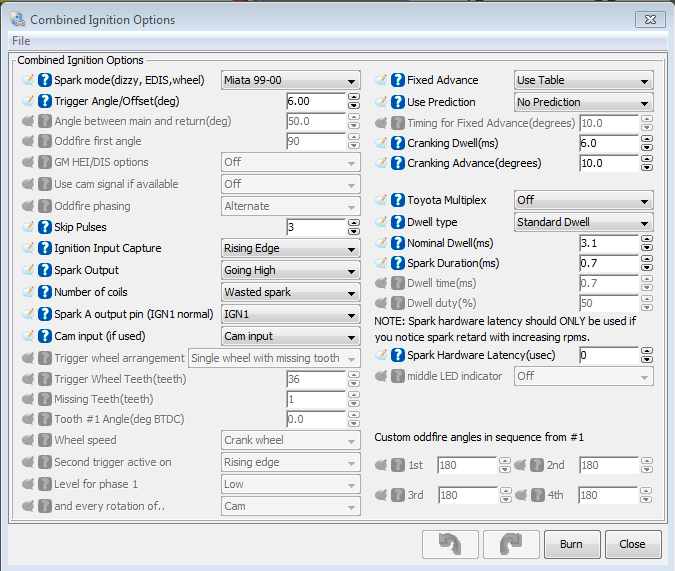Show help for Spark Hardware Latency
This screenshot has height=571, width=675.
[x=397, y=355]
